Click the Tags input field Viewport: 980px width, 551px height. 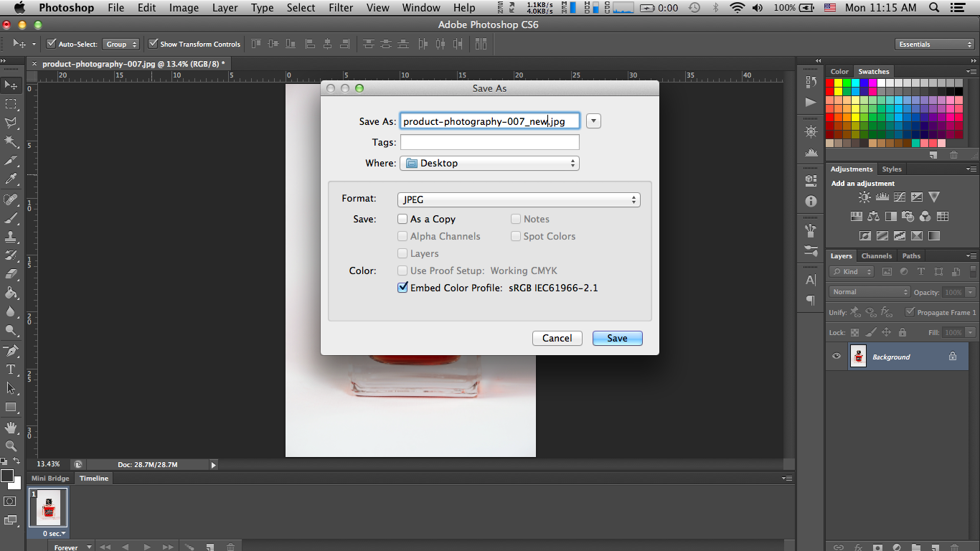pyautogui.click(x=489, y=142)
